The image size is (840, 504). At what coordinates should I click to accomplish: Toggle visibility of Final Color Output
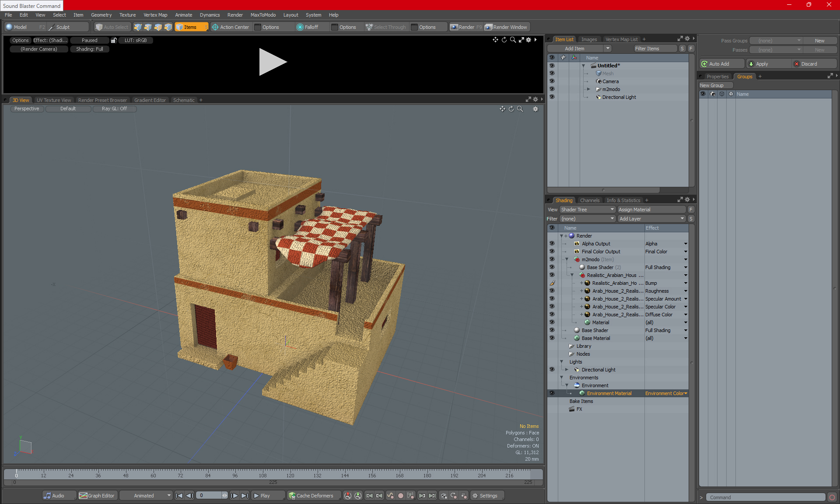tap(552, 251)
